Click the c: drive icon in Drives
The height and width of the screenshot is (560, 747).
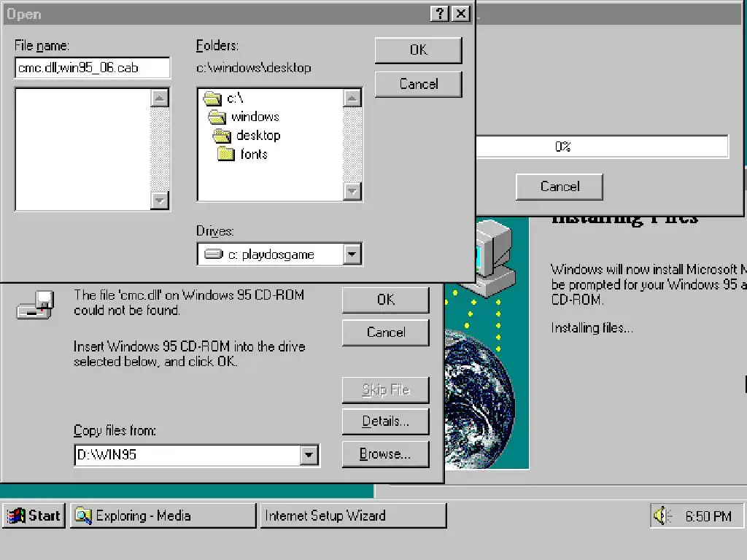[214, 254]
